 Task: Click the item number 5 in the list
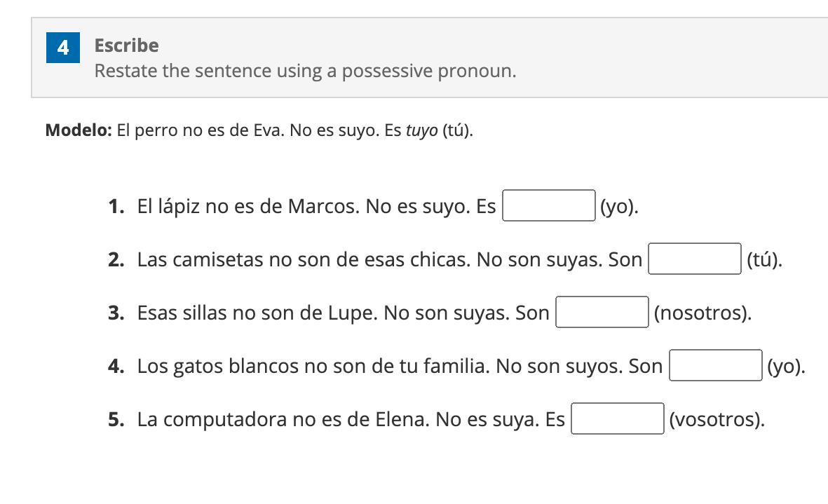[116, 419]
